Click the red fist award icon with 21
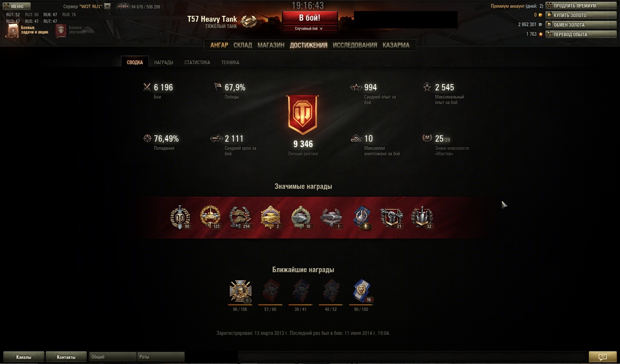The height and width of the screenshot is (364, 620). [x=392, y=218]
